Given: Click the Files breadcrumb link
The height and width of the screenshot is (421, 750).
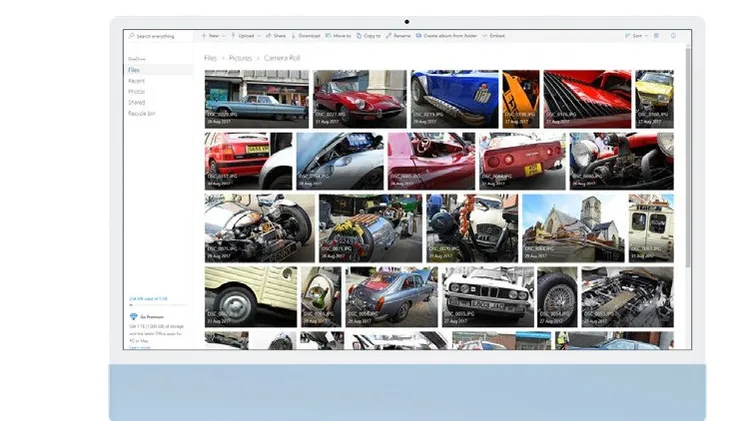Looking at the screenshot, I should pos(210,58).
